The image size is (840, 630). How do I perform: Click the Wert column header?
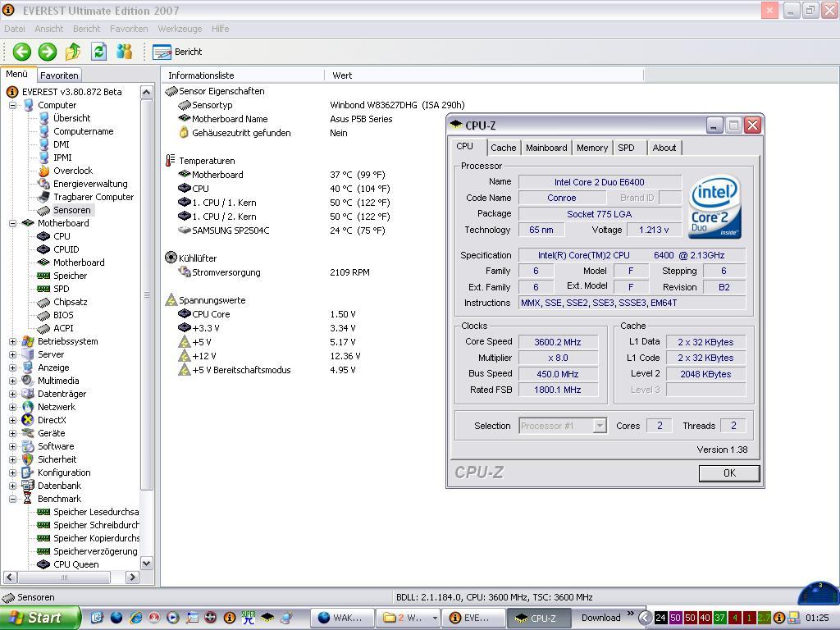click(x=484, y=75)
